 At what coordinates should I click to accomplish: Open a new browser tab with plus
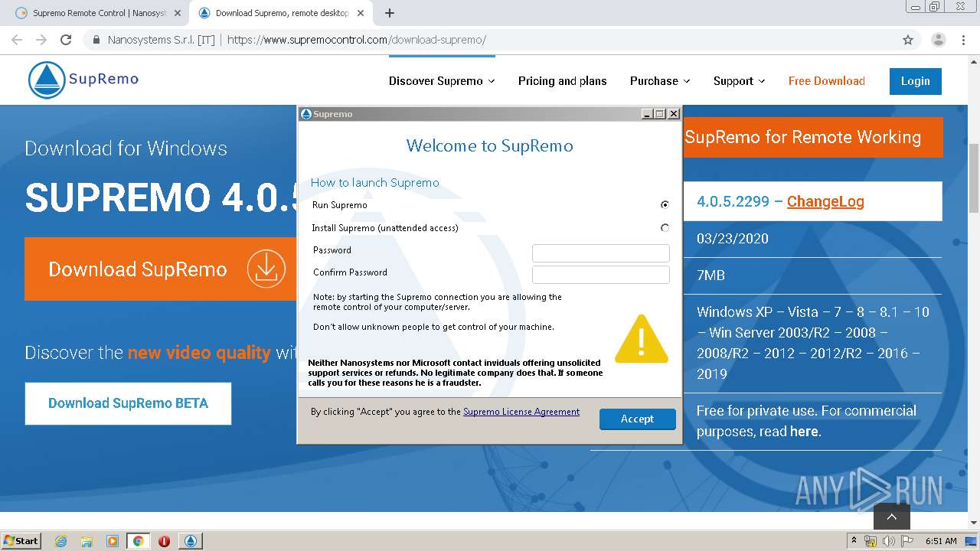tap(390, 13)
